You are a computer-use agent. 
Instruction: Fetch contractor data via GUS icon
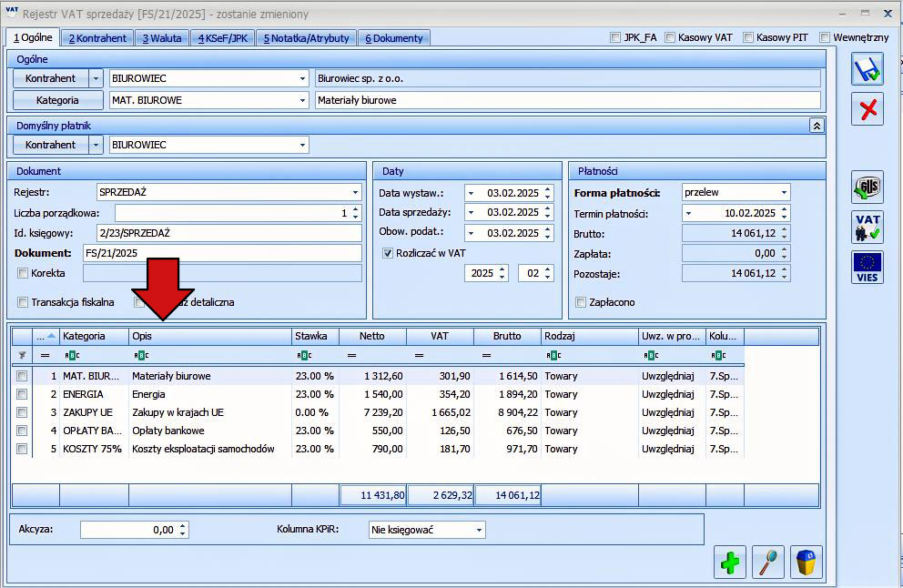pos(867,188)
